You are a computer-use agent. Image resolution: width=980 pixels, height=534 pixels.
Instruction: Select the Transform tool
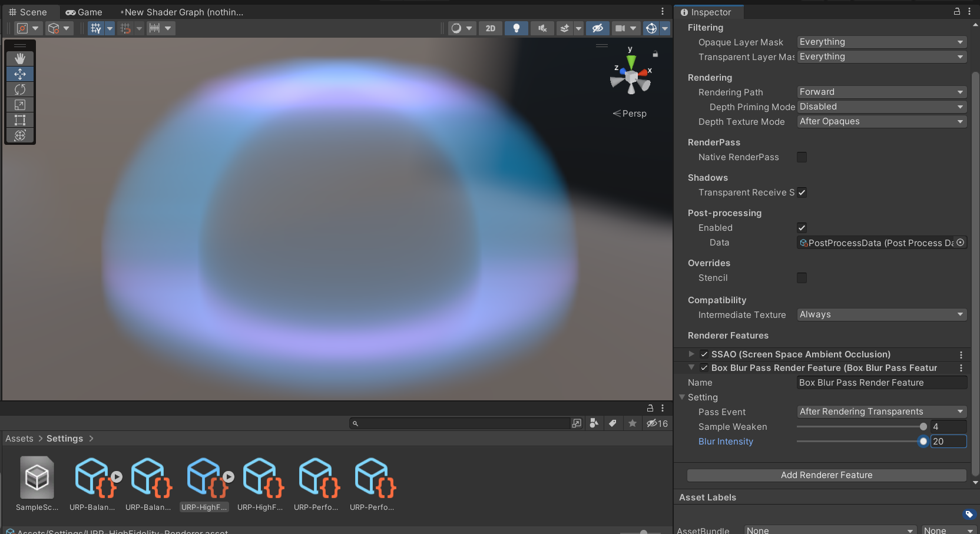pyautogui.click(x=20, y=135)
